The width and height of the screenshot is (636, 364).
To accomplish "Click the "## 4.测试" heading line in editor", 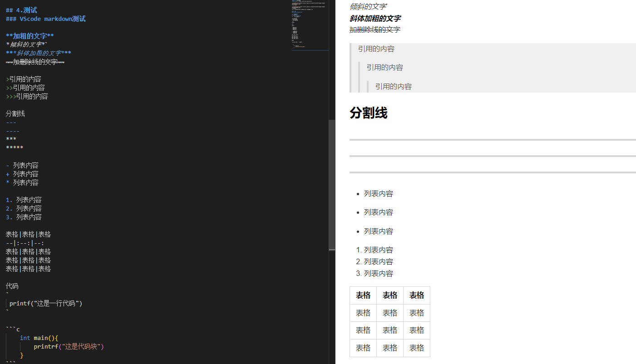I will tap(21, 10).
